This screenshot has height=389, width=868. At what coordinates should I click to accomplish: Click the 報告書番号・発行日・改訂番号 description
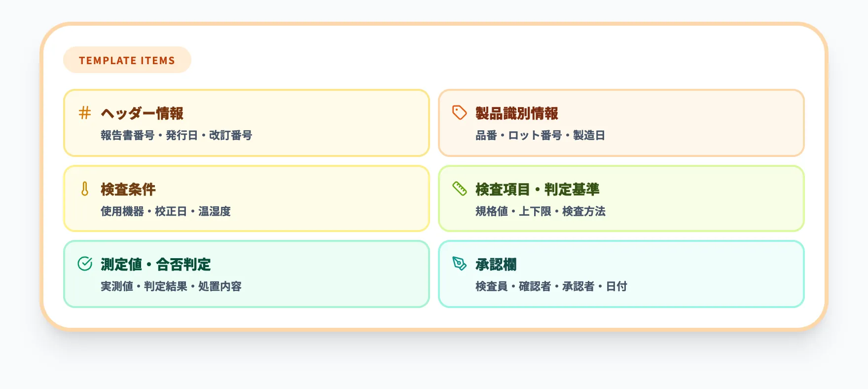tap(176, 135)
